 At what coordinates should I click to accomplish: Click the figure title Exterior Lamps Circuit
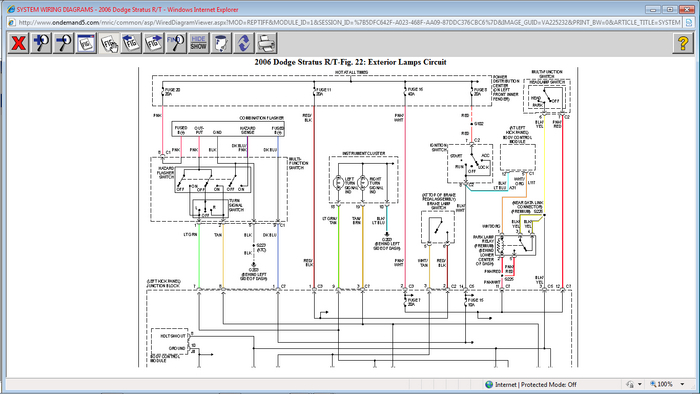click(x=350, y=62)
